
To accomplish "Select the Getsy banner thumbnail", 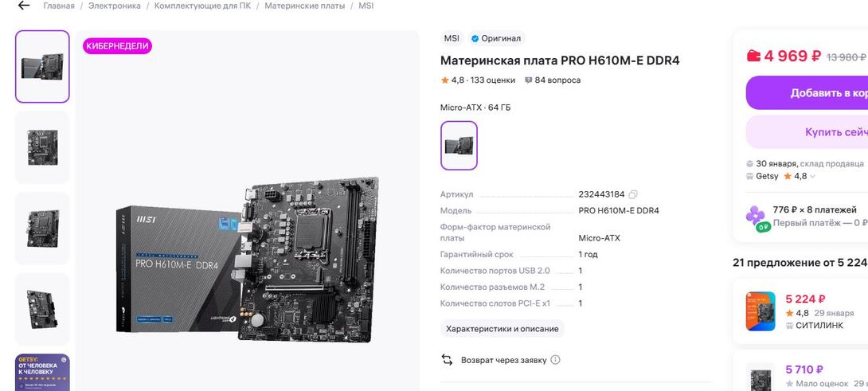I will pos(43,372).
